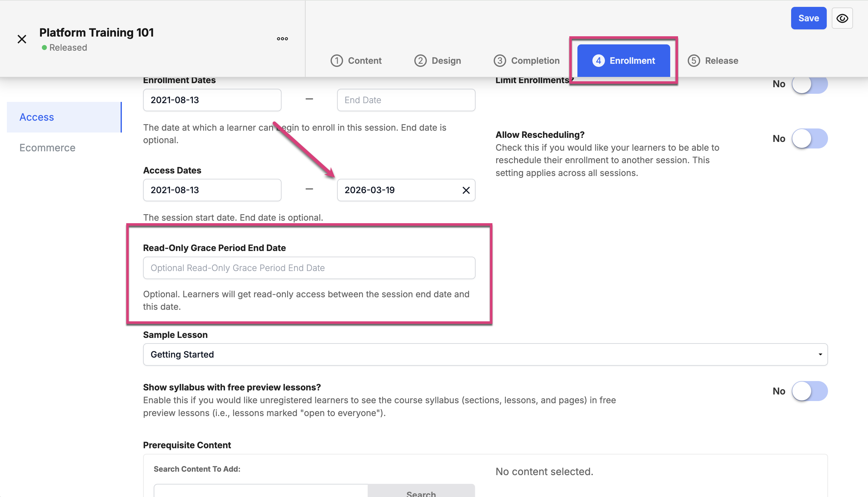Click the Sample Lesson label
The image size is (868, 497).
175,335
